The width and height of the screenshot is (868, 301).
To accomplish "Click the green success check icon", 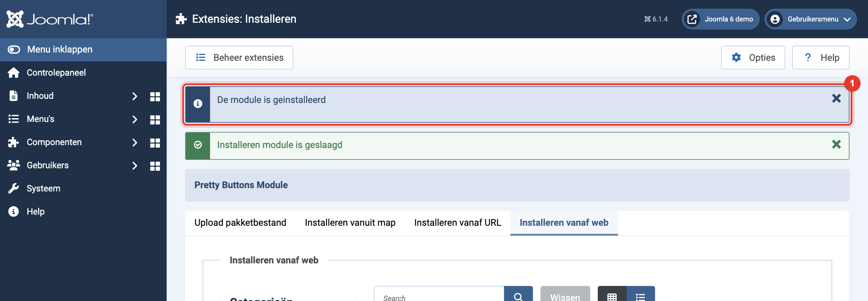I will (198, 145).
